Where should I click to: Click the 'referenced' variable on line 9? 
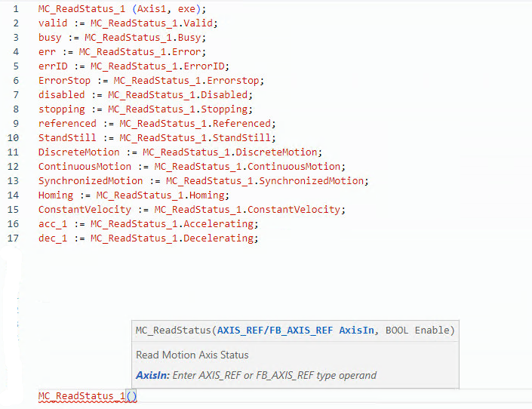tap(67, 124)
